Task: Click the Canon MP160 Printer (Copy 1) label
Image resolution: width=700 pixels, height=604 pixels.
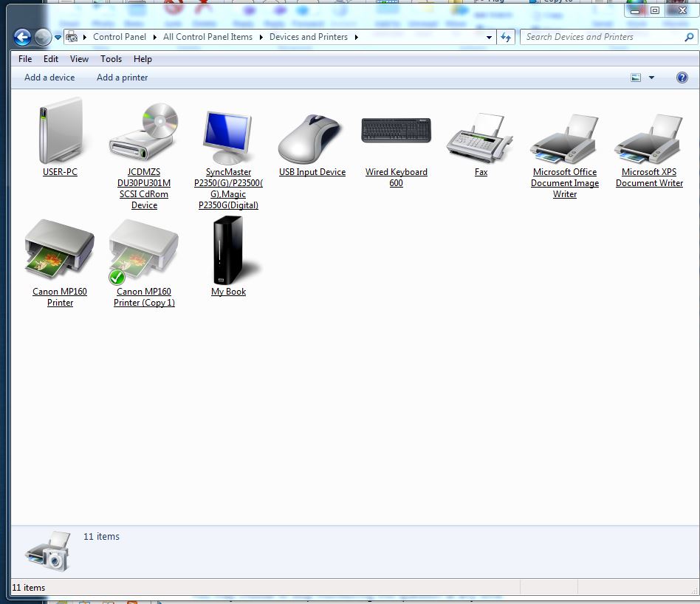Action: coord(144,297)
